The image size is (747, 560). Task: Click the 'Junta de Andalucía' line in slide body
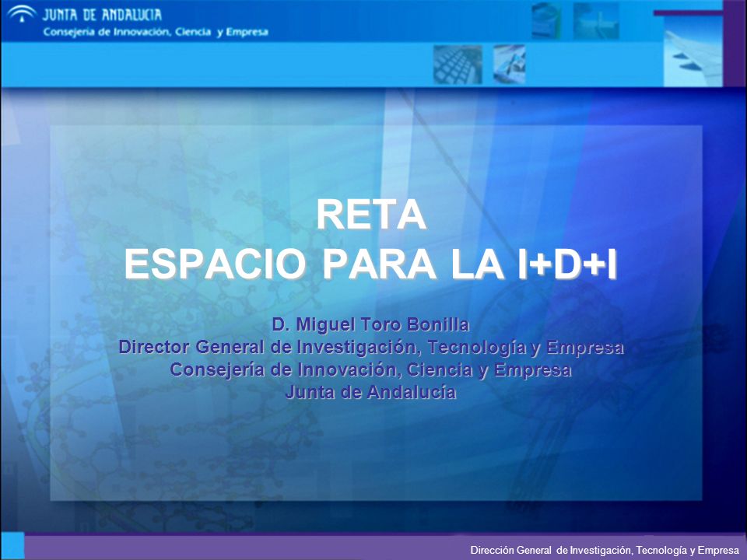click(x=370, y=392)
